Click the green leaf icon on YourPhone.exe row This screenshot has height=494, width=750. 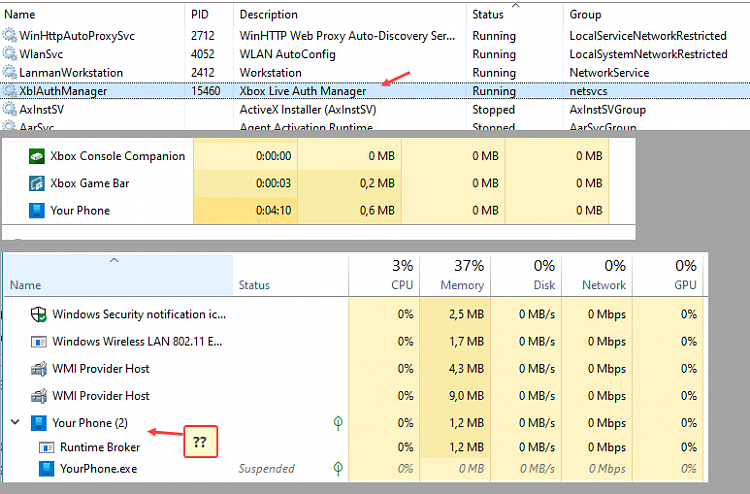pyautogui.click(x=338, y=469)
